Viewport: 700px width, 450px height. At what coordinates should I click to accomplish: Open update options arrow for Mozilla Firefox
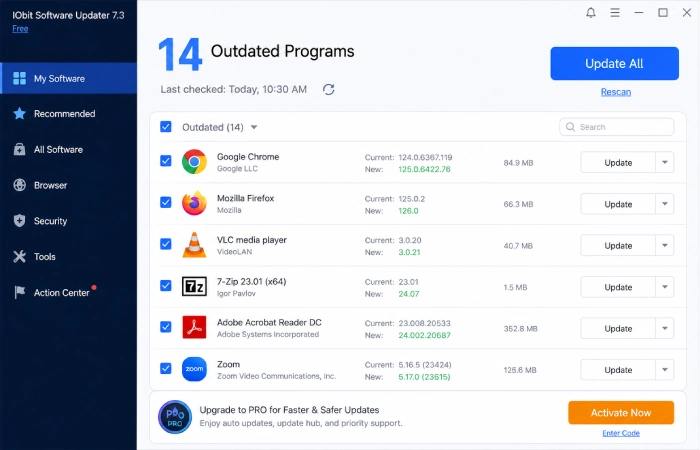tap(665, 204)
